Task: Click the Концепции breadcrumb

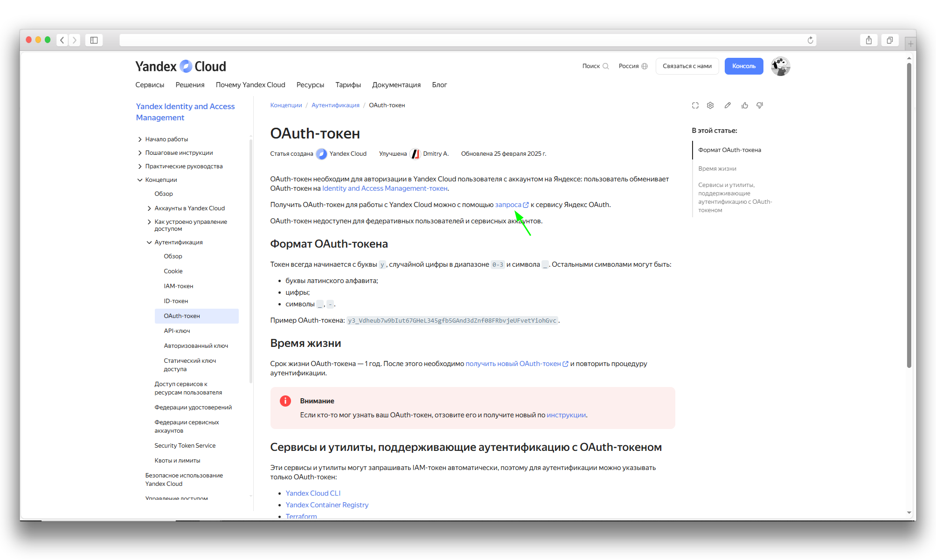Action: point(286,105)
